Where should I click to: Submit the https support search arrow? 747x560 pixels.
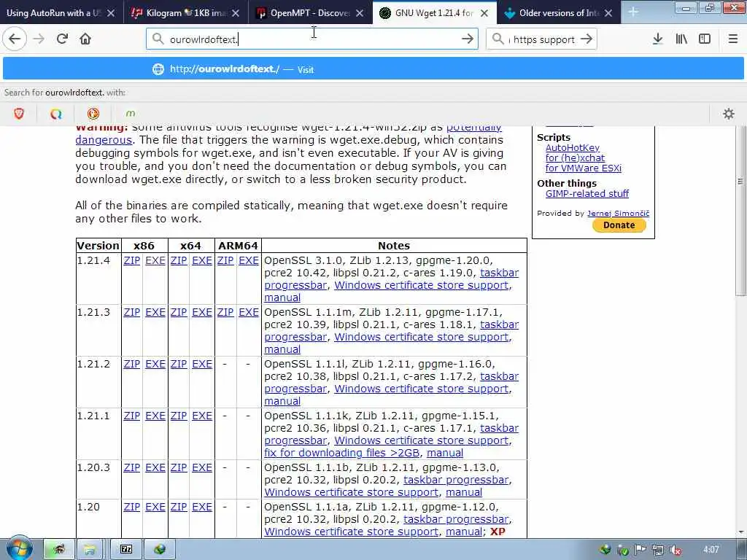pos(587,39)
